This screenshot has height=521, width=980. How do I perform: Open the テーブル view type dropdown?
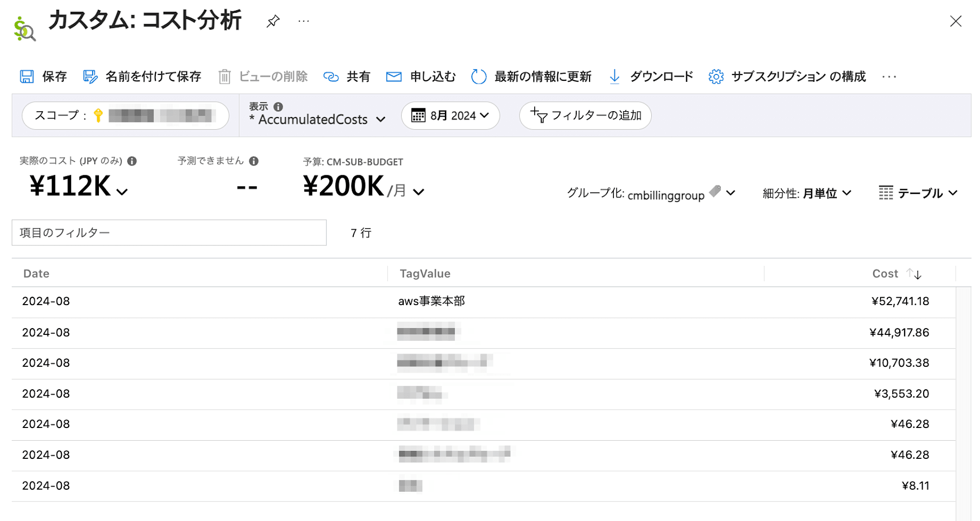[918, 193]
